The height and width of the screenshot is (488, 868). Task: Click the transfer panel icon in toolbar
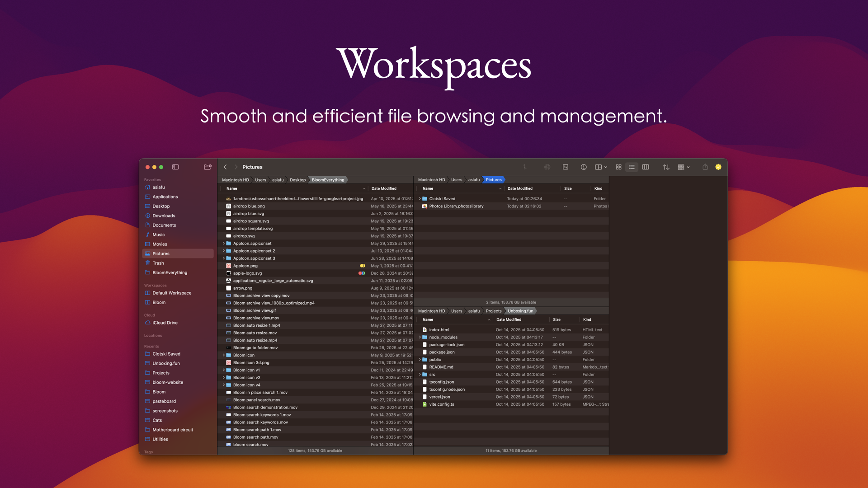(x=565, y=167)
